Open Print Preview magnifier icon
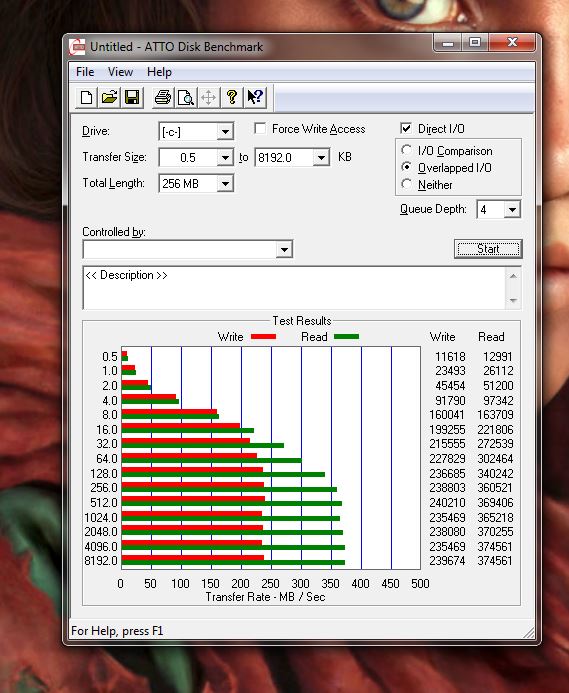The width and height of the screenshot is (569, 693). [186, 97]
